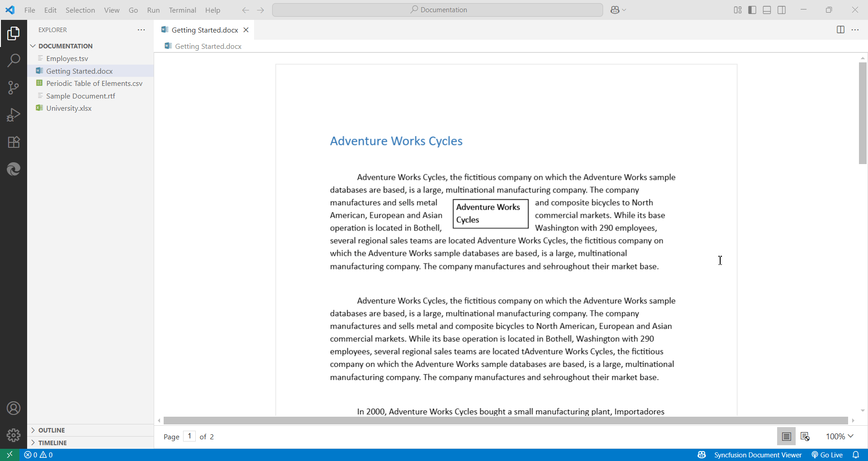Open the Copilot dropdown chevron in title bar

click(624, 10)
